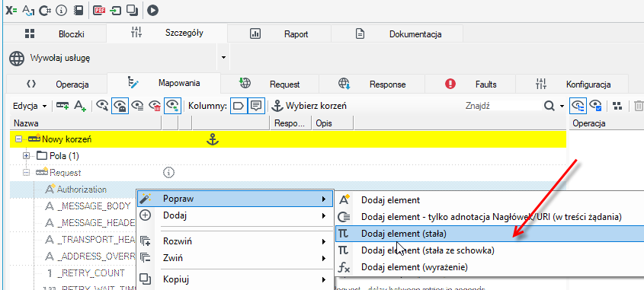Open the Popraw submenu item
This screenshot has width=644, height=290.
coord(235,199)
